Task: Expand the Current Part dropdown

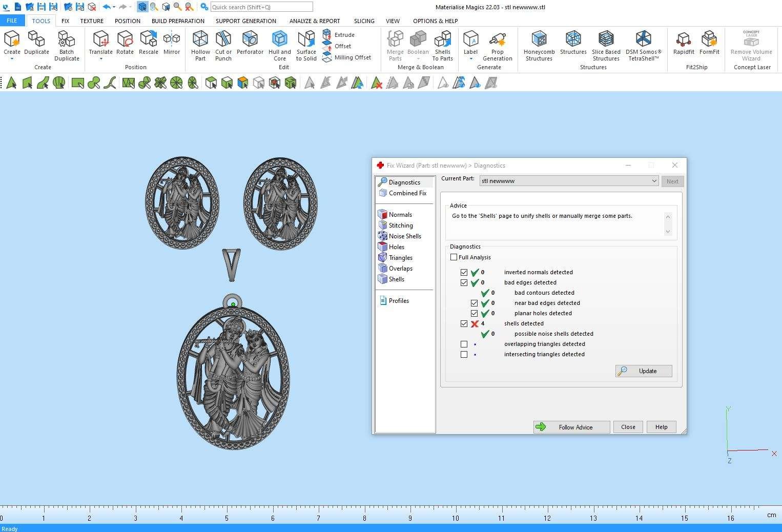Action: [654, 181]
